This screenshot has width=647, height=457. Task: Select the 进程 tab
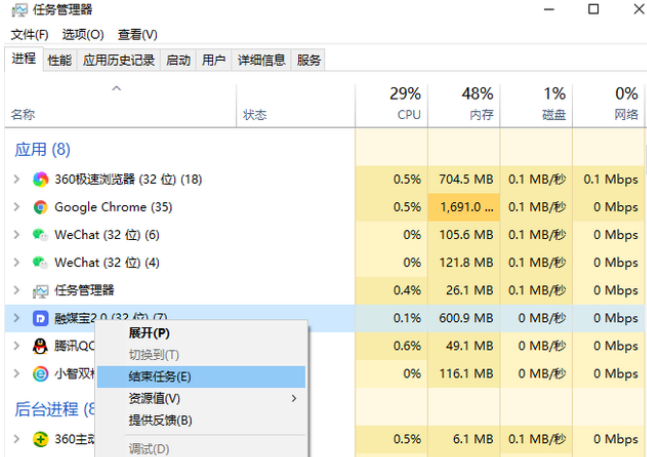point(24,59)
